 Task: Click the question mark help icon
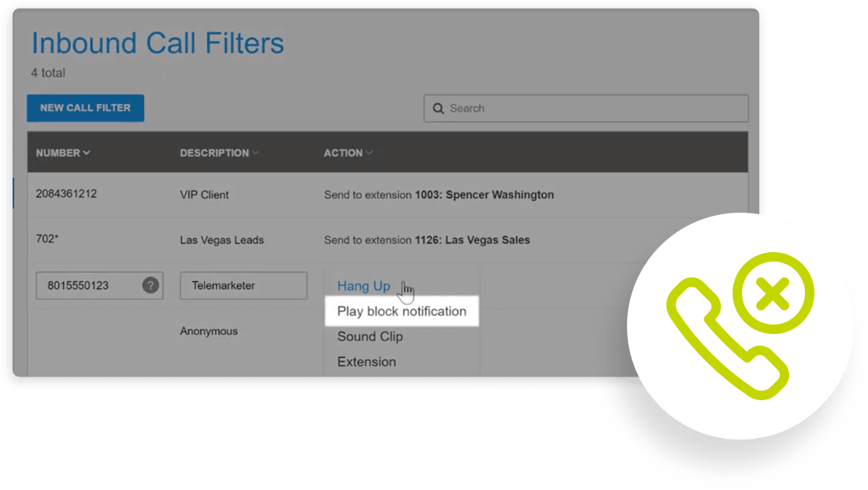click(150, 286)
